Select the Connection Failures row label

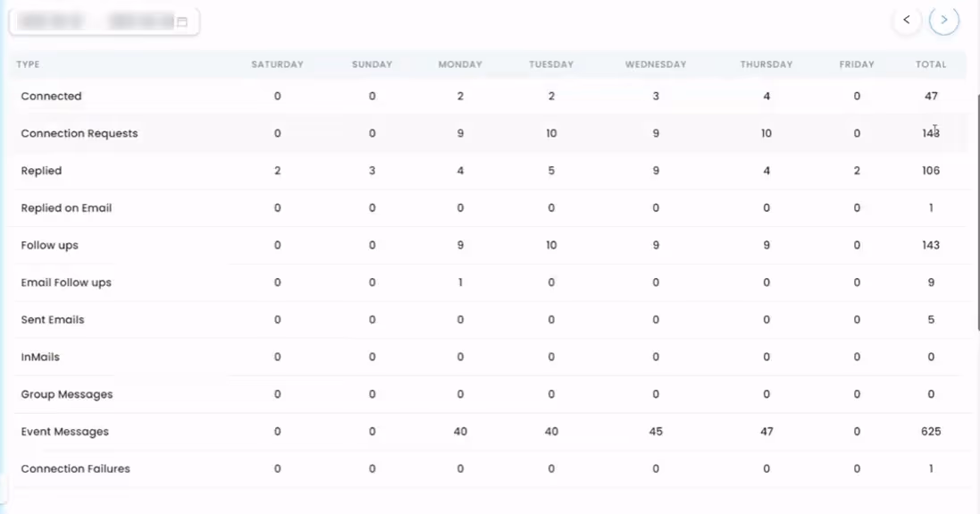tap(76, 469)
